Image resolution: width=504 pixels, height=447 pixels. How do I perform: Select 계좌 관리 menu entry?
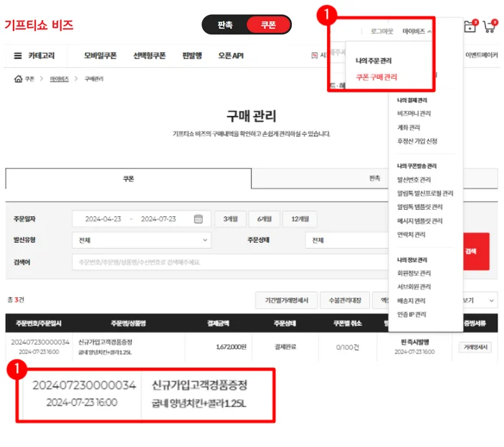pyautogui.click(x=409, y=128)
